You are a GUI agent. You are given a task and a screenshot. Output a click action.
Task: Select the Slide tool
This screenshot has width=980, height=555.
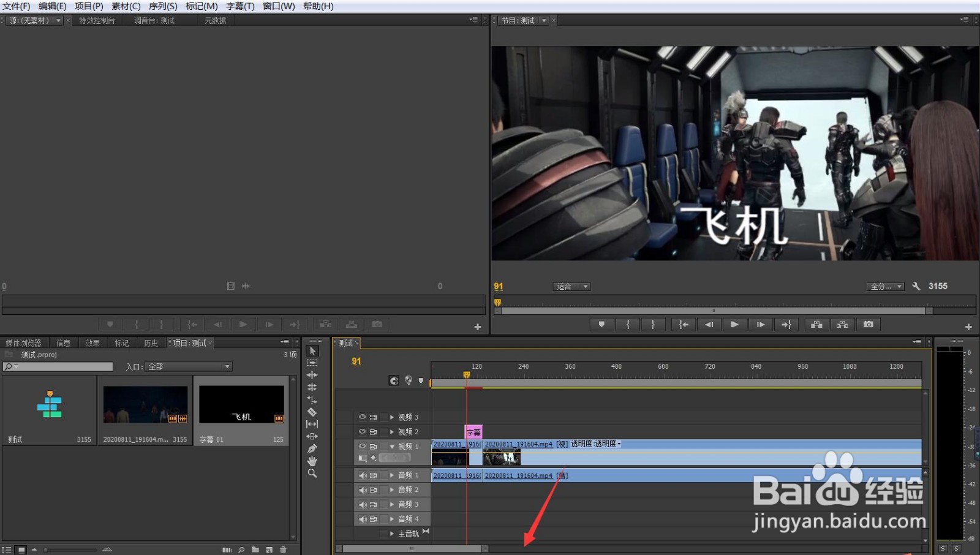312,436
